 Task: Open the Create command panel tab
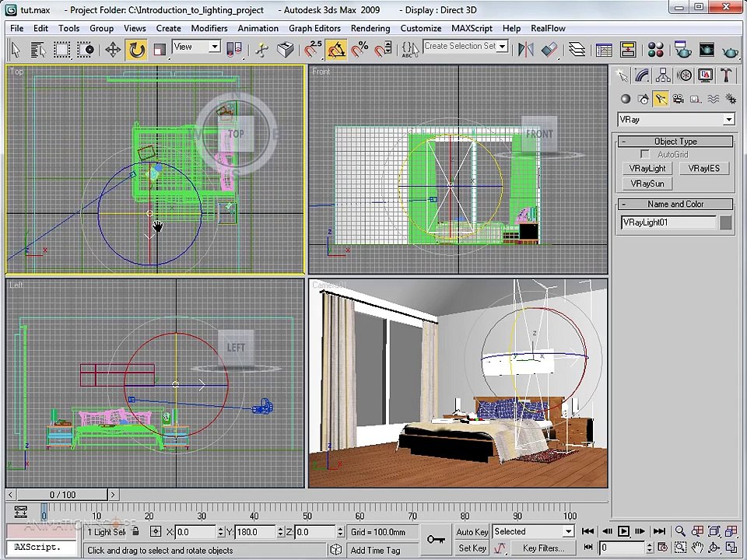[621, 75]
